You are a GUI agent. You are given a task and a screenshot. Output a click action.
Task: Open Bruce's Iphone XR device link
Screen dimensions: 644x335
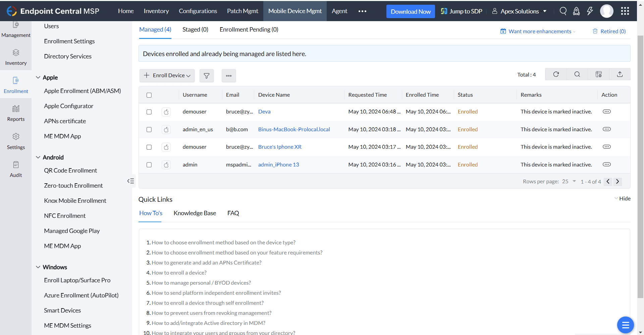[x=280, y=147]
